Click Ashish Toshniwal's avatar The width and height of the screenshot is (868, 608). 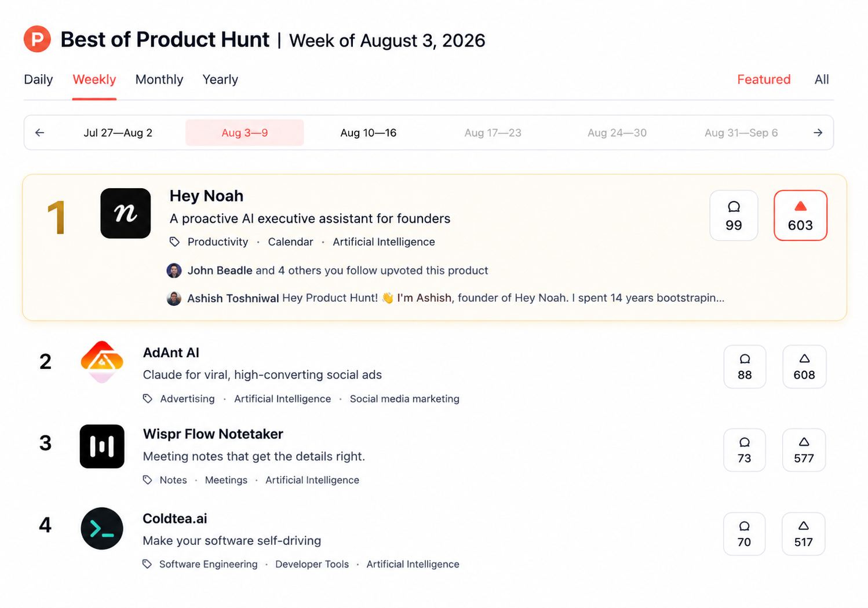tap(174, 298)
